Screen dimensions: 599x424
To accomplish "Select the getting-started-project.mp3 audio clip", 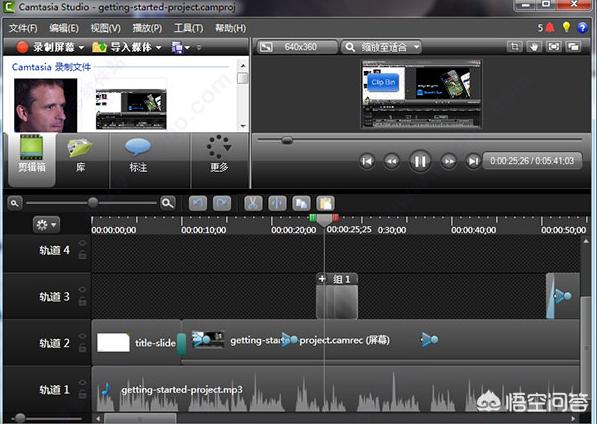I will coord(336,390).
